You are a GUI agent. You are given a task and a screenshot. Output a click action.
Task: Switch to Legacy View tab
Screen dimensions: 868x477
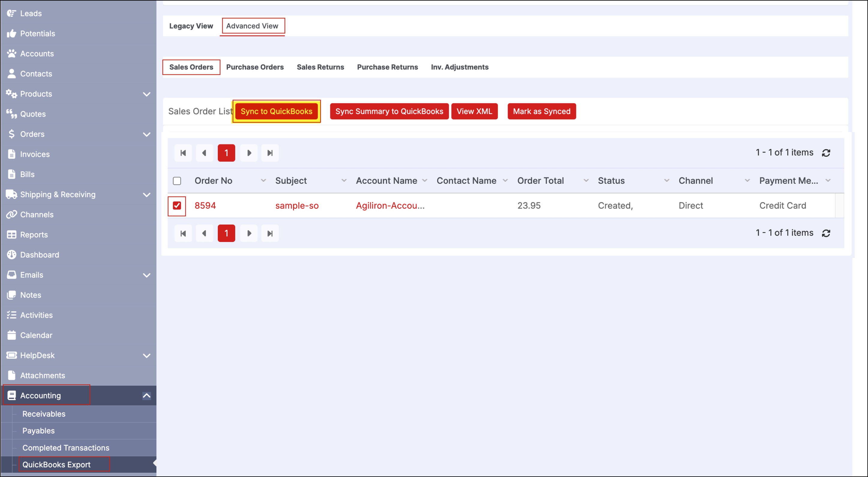click(191, 26)
